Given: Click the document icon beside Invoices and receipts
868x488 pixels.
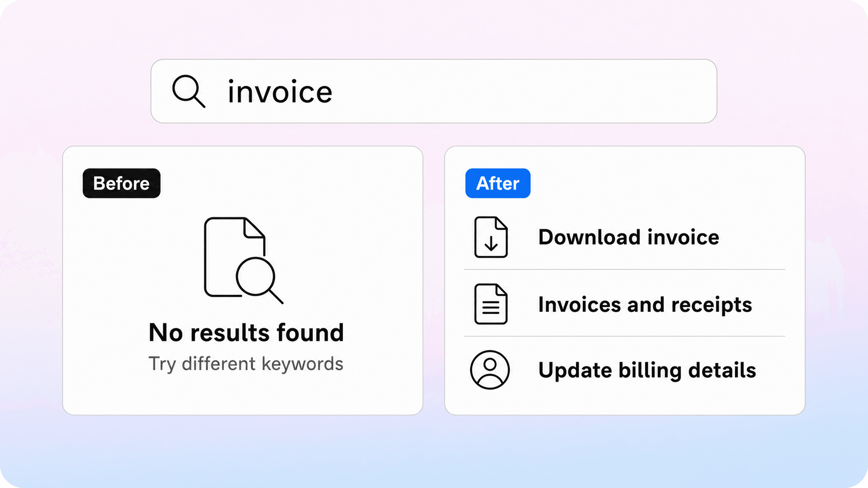Looking at the screenshot, I should click(491, 304).
